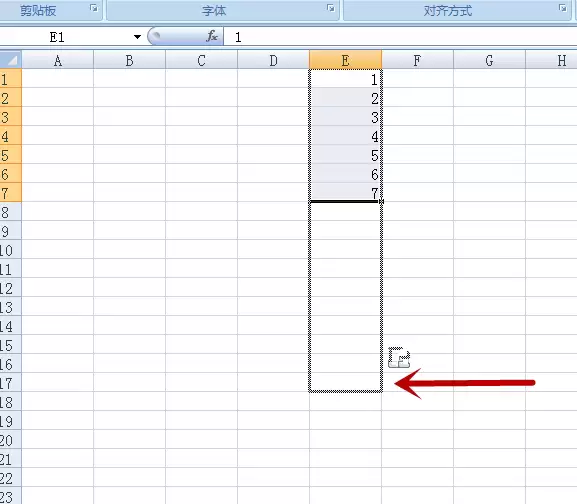Click the Select All corner triangle
Viewport: 577px width, 504px height.
pyautogui.click(x=11, y=60)
